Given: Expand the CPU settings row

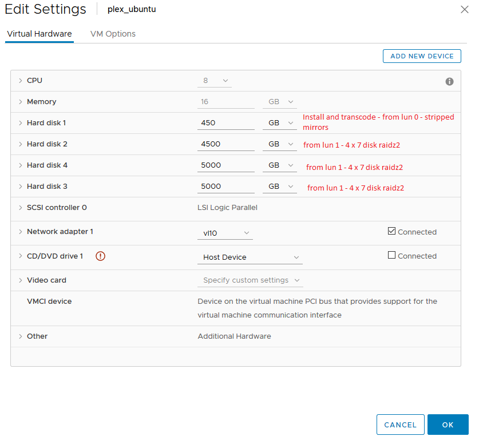Looking at the screenshot, I should pos(21,81).
